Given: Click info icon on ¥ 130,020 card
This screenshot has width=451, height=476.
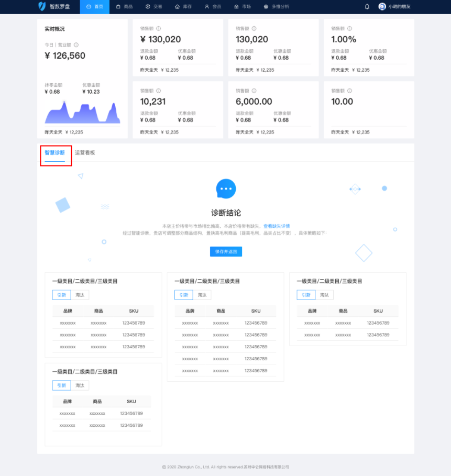Looking at the screenshot, I should [159, 29].
